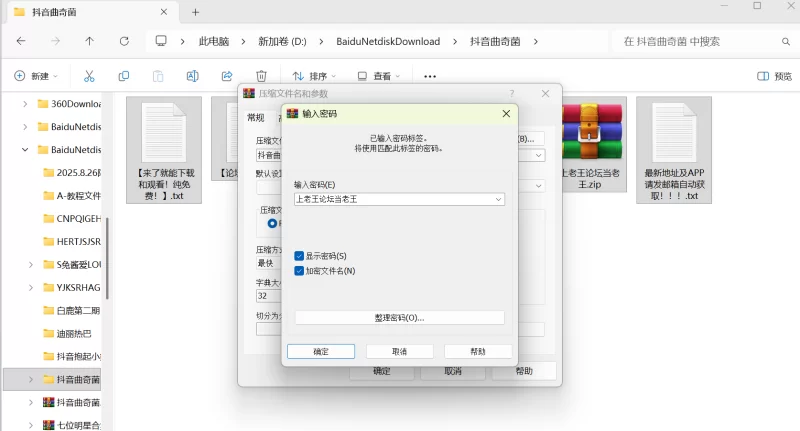
Task: Click the Cut scissors icon
Action: coord(89,76)
